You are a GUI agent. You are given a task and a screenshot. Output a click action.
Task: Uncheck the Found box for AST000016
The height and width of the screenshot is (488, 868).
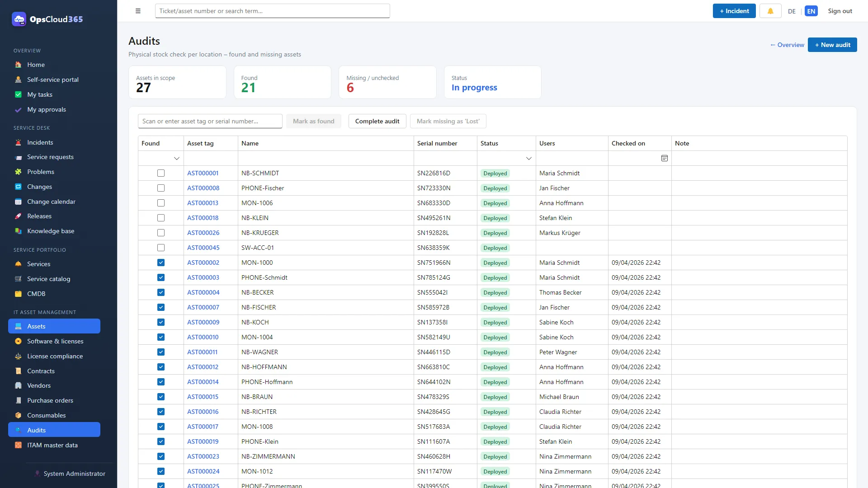tap(161, 412)
